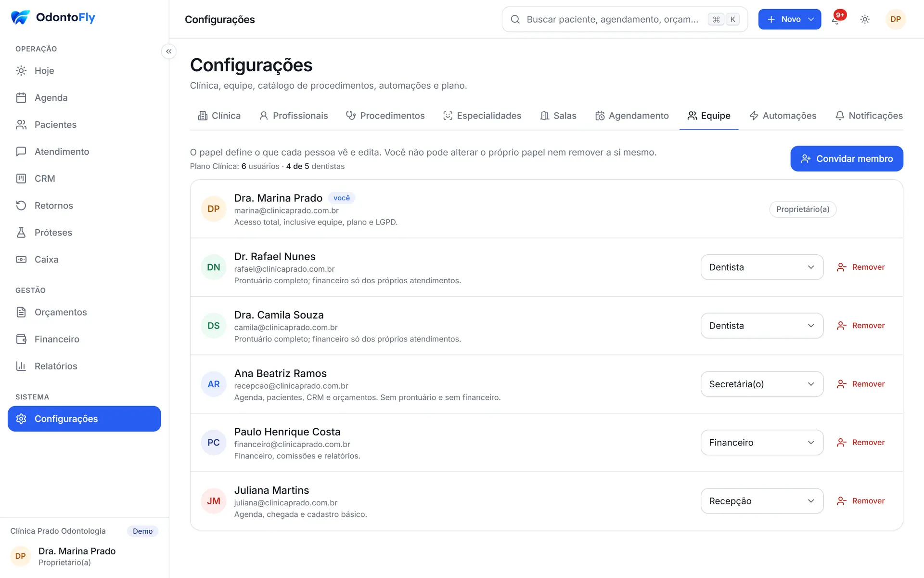Toggle the light/dark theme sun icon
Viewport: 924px width, 578px height.
(865, 19)
